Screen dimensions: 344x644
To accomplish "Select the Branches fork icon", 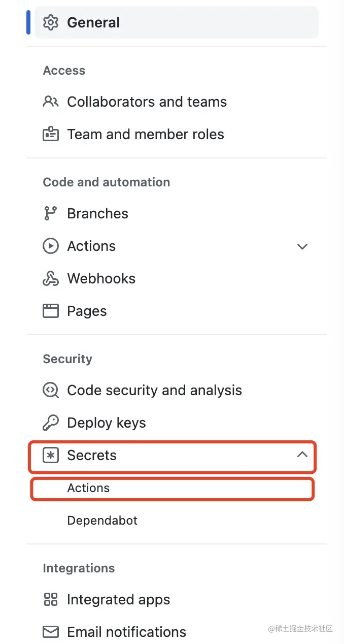I will (x=51, y=213).
